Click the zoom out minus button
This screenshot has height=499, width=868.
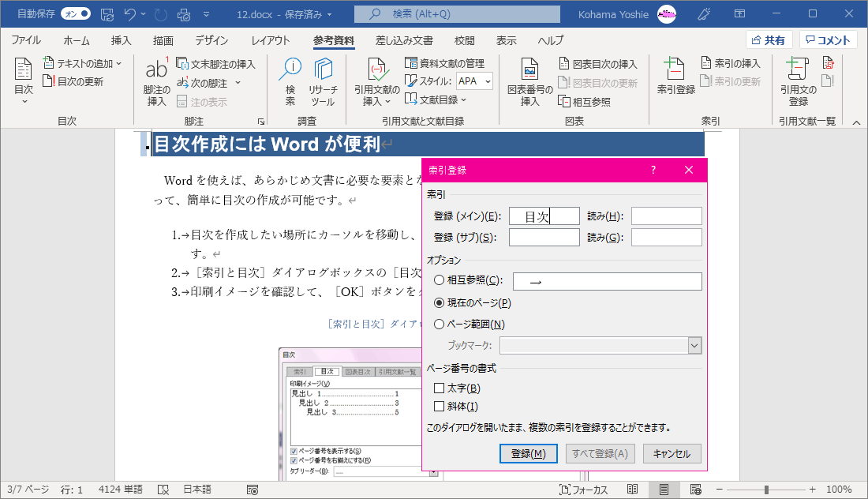pos(719,490)
